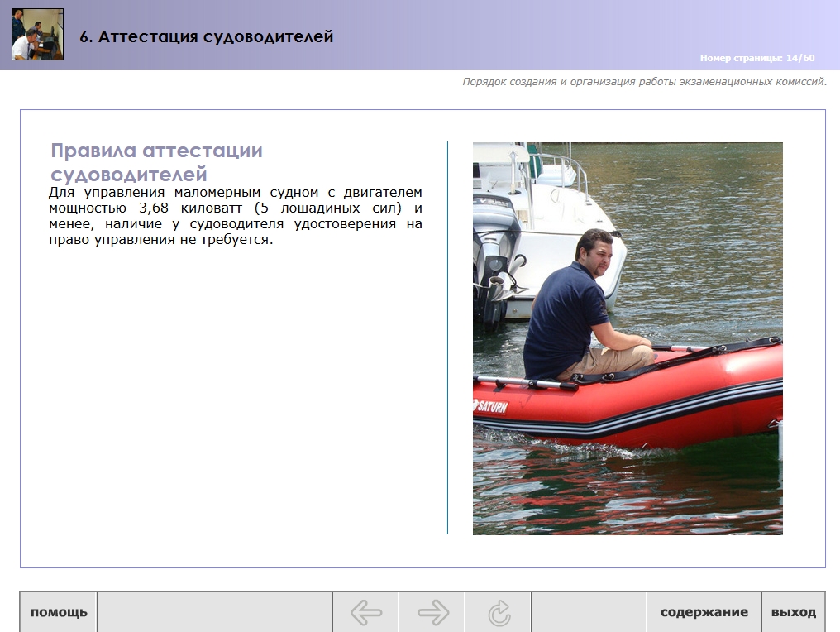
Task: Click выход to exit the course
Action: [794, 612]
